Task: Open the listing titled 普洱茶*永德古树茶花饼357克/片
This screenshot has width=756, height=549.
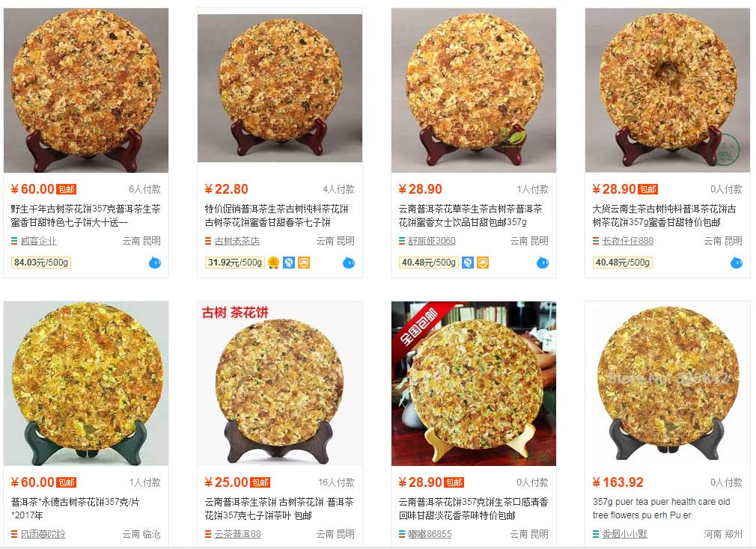Action: point(75,509)
